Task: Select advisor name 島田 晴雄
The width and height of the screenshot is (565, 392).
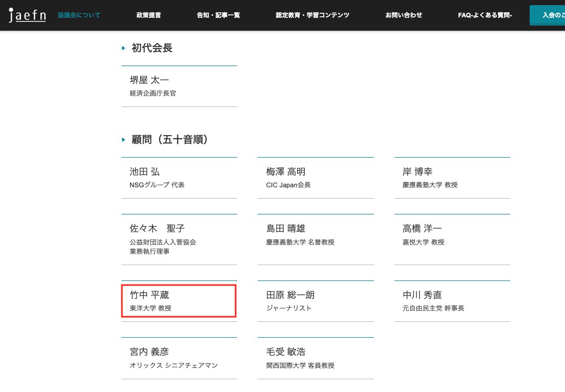Action: pos(286,229)
